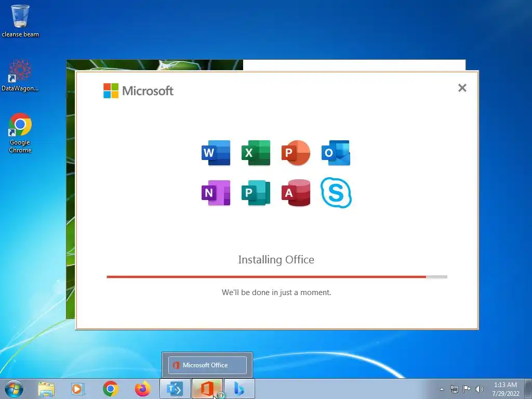
Task: Click the Microsoft Office taskbar button
Action: [207, 389]
